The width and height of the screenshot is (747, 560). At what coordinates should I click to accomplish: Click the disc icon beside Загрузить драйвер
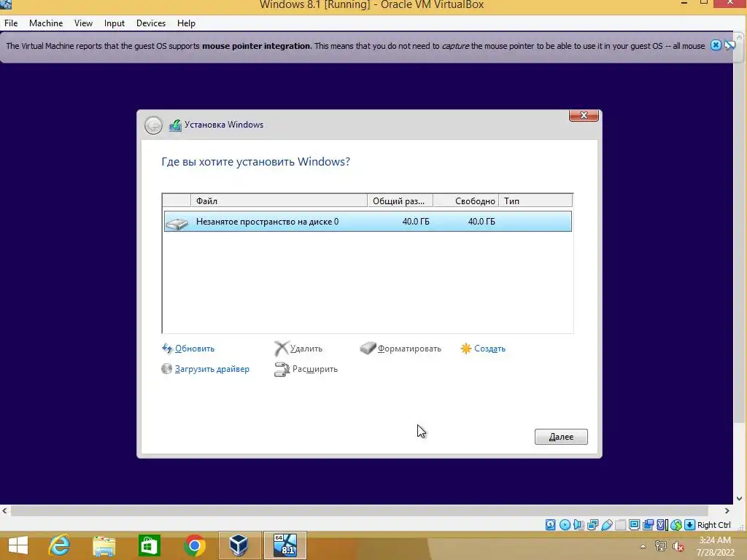tap(166, 368)
